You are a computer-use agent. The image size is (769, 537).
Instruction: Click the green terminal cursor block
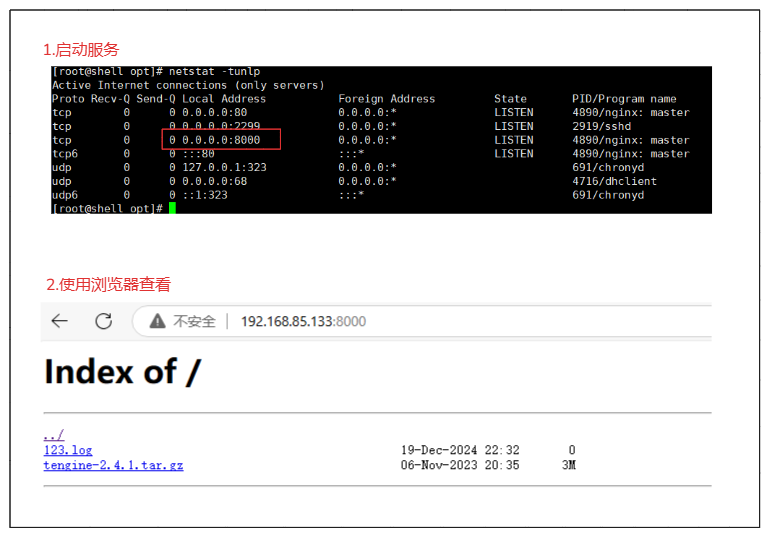coord(172,208)
